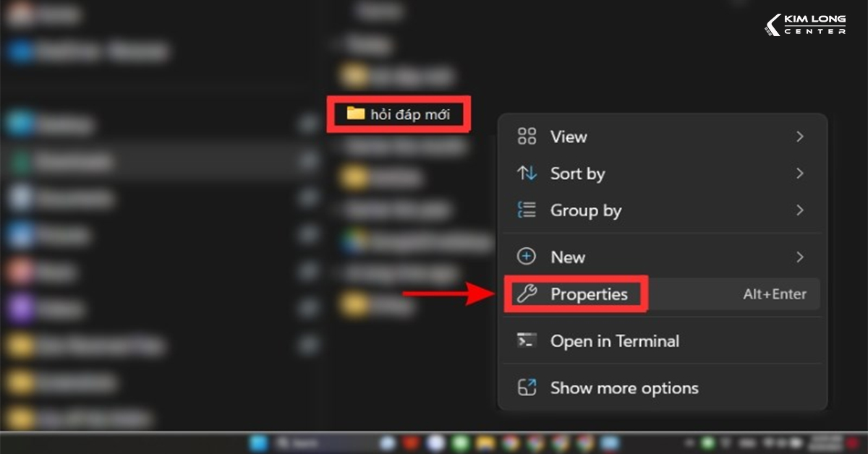Click the Alt+Enter shortcut hint
Screen dimensions: 868x454
(x=774, y=294)
